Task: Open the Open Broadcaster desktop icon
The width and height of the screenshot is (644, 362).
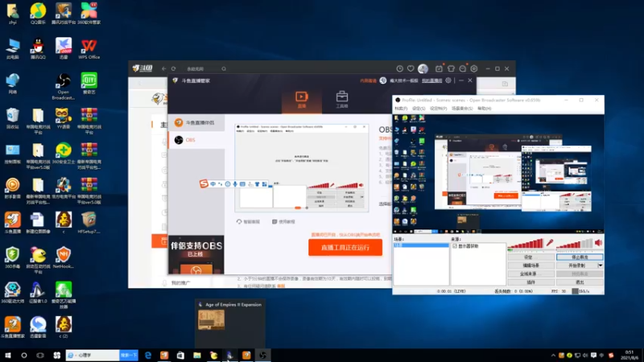Action: 64,86
